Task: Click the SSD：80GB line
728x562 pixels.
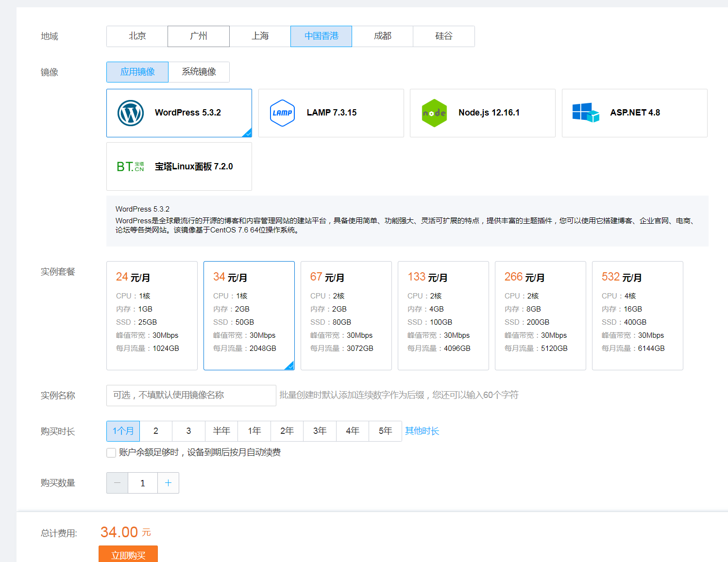Action: (331, 322)
